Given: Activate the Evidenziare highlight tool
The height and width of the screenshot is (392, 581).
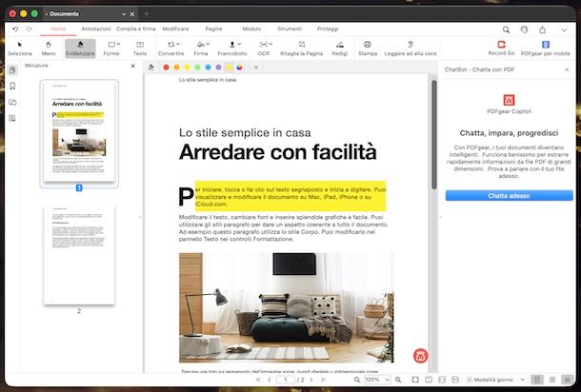Looking at the screenshot, I should [80, 48].
